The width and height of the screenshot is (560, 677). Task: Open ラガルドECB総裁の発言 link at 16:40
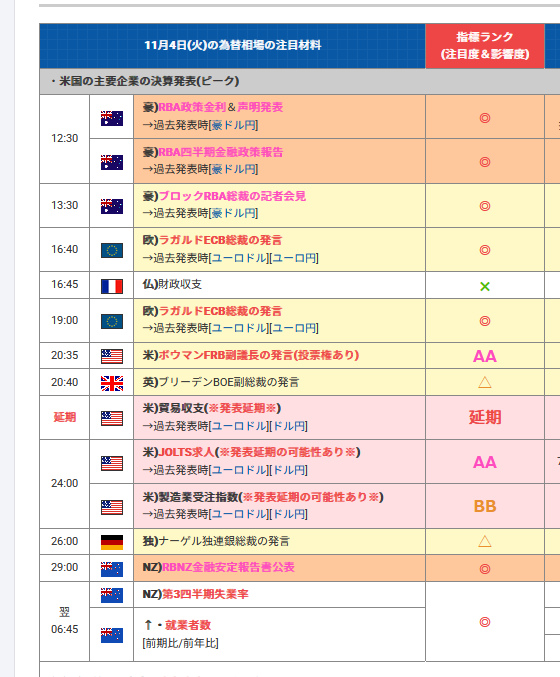(220, 240)
